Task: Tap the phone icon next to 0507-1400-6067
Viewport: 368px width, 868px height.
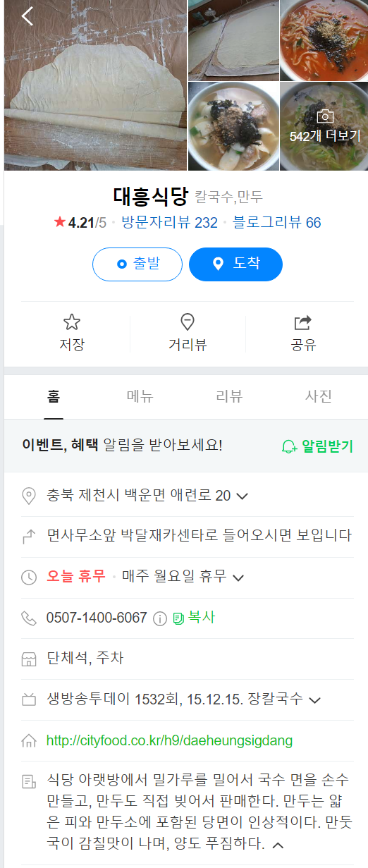Action: (29, 618)
